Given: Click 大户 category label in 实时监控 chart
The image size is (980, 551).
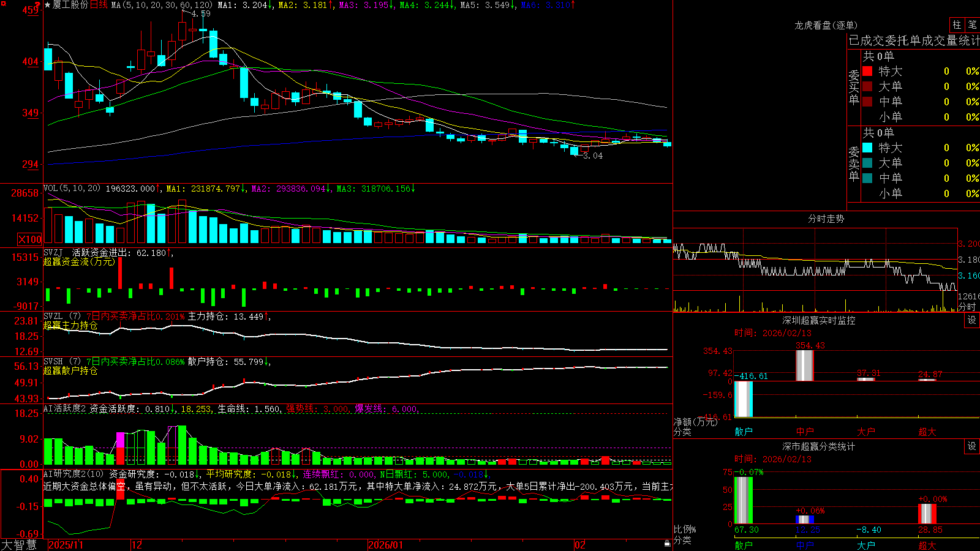Looking at the screenshot, I should pos(866,432).
